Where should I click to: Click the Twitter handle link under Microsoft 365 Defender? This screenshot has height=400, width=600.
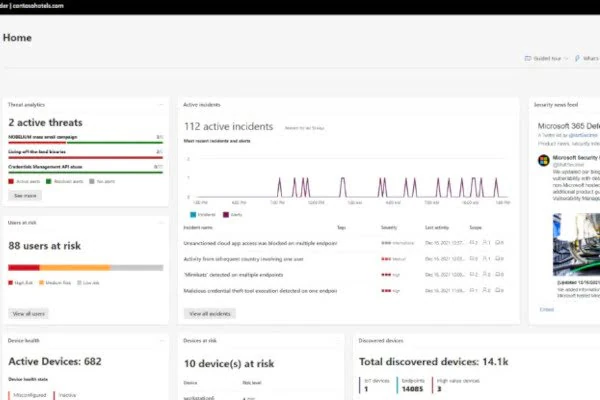coord(583,135)
